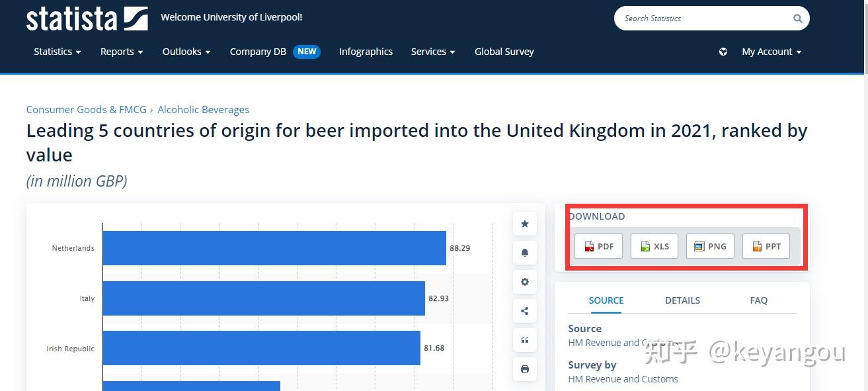This screenshot has width=868, height=391.
Task: Click the globe language icon
Action: click(x=723, y=52)
